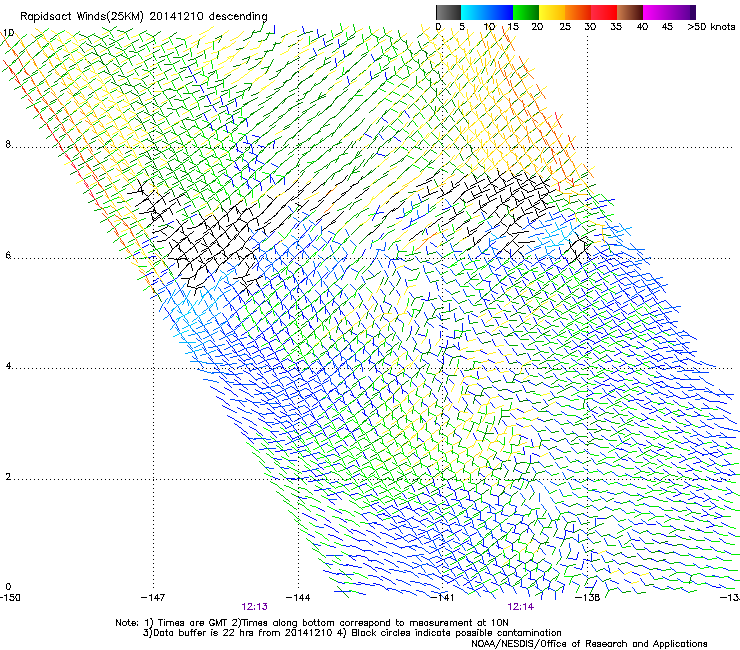Image resolution: width=740 pixels, height=650 pixels.
Task: Click the longitude '-138' axis label
Action: tap(588, 598)
